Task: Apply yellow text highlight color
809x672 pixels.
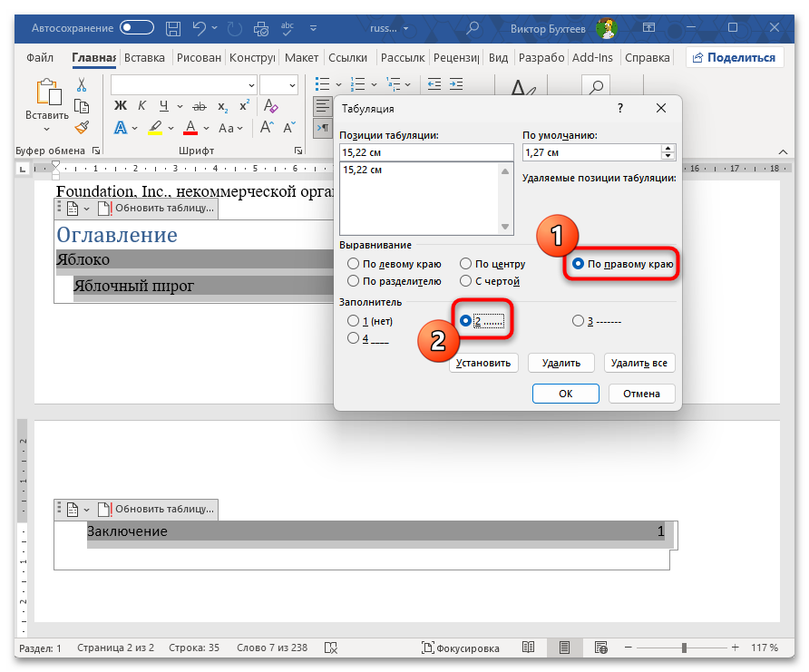Action: (155, 127)
